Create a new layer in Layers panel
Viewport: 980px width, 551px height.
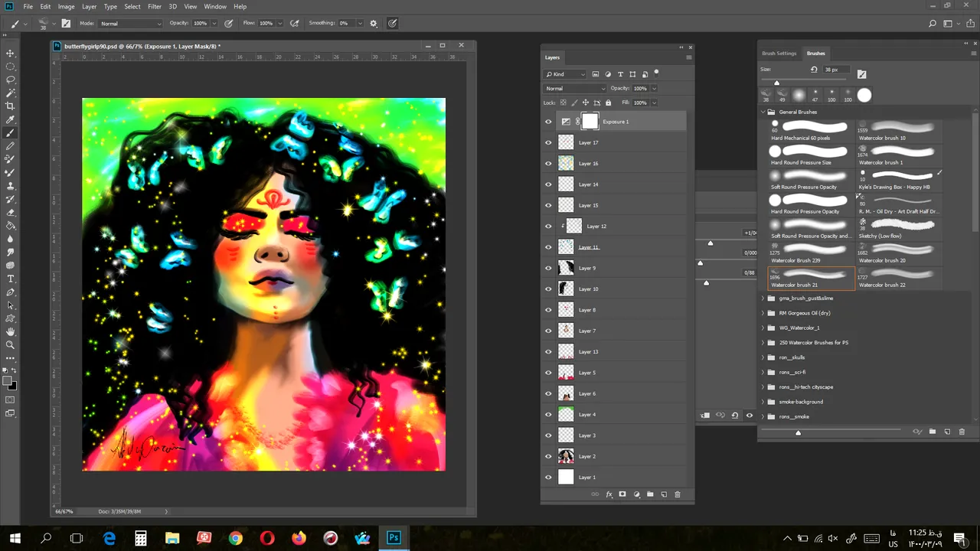click(x=664, y=494)
